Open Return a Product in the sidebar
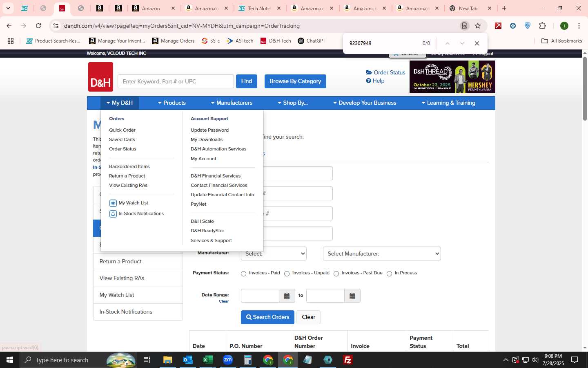 tap(138, 262)
